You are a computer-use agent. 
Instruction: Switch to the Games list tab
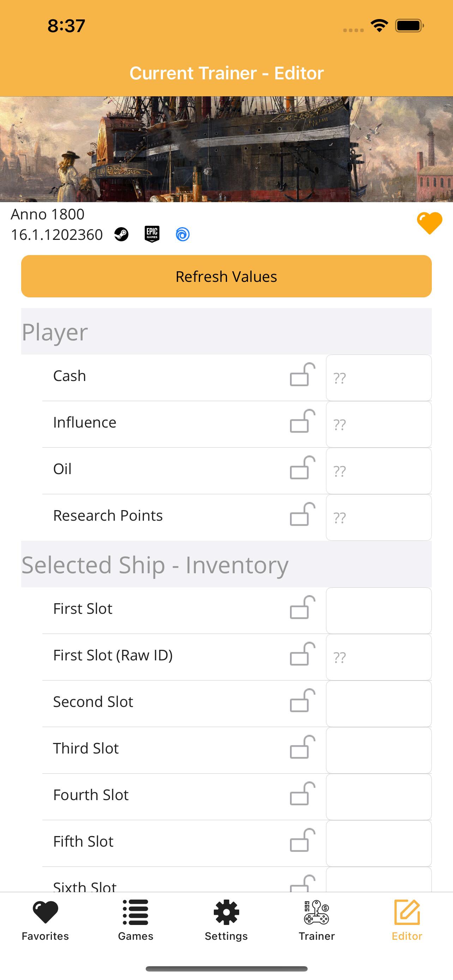pyautogui.click(x=136, y=920)
